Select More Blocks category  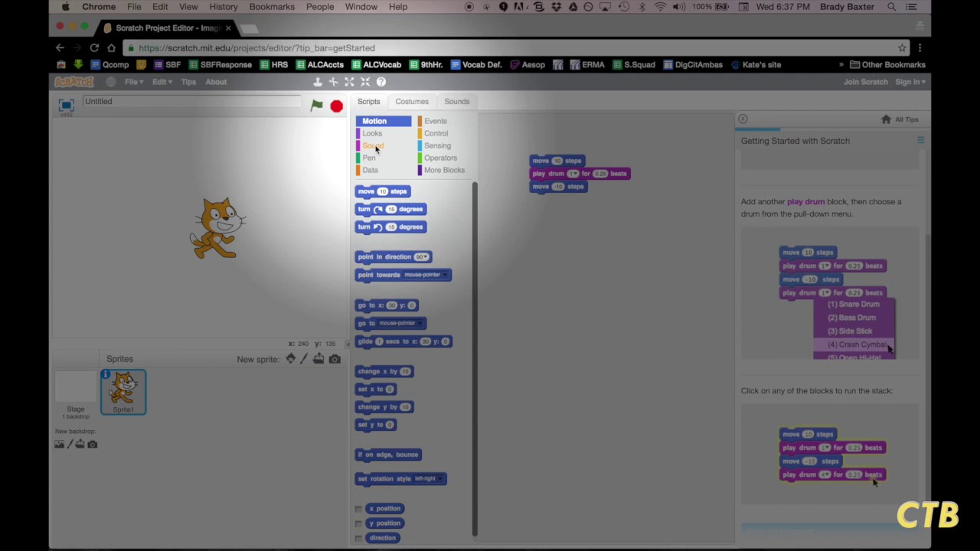click(444, 170)
